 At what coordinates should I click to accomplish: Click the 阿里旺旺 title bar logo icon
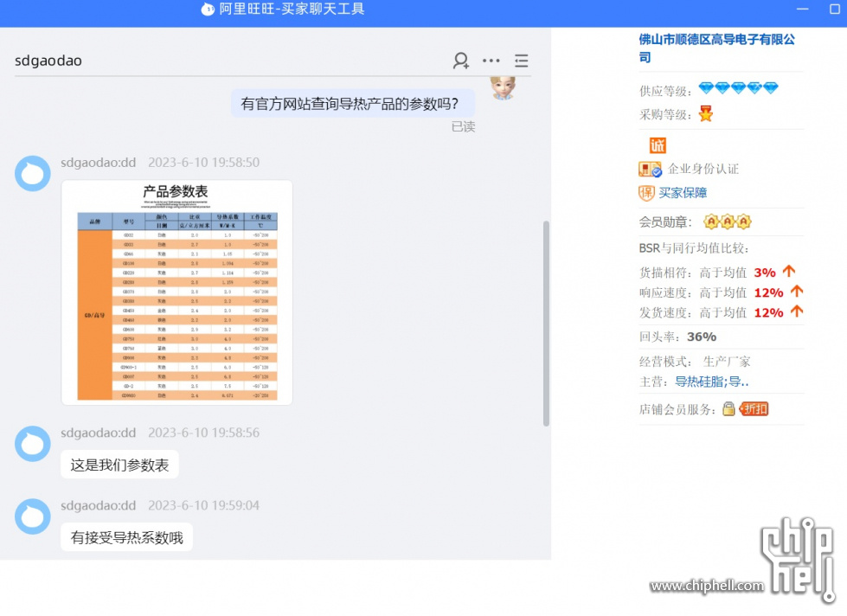point(208,10)
